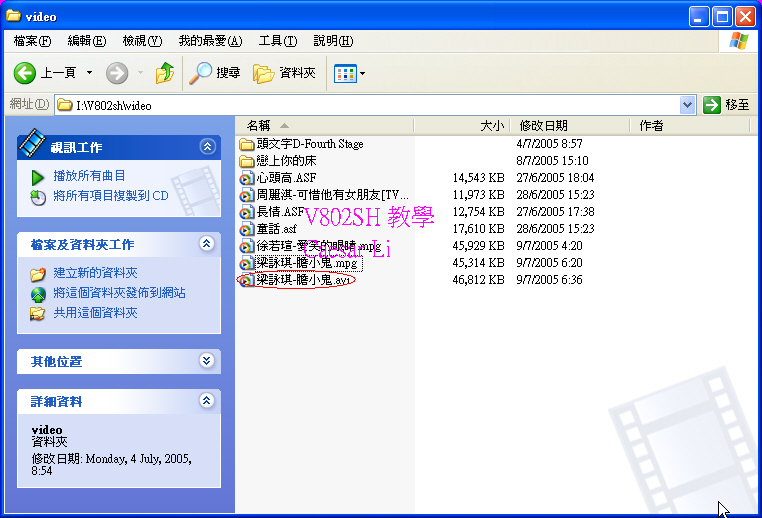Click the 播放所有曲目 link
This screenshot has height=518, width=762.
click(89, 176)
